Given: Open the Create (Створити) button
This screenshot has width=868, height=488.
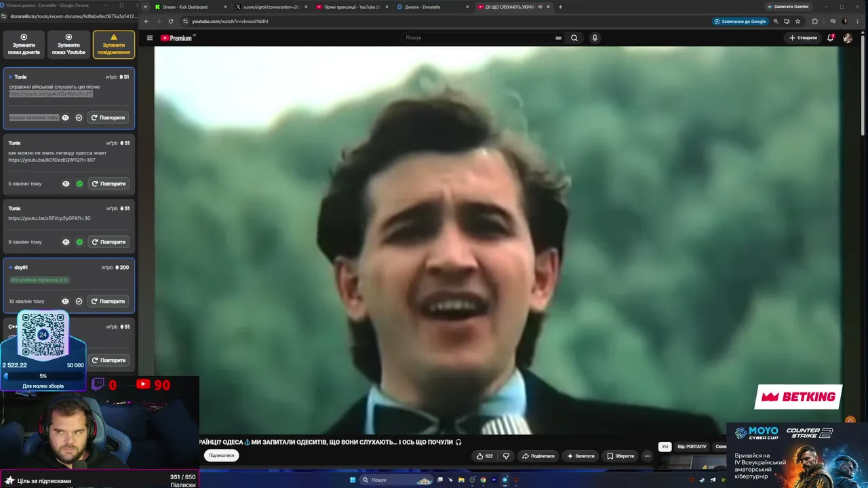Looking at the screenshot, I should point(804,38).
